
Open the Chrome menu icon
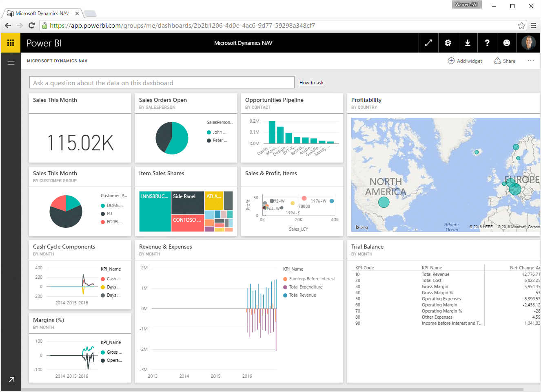pos(533,25)
